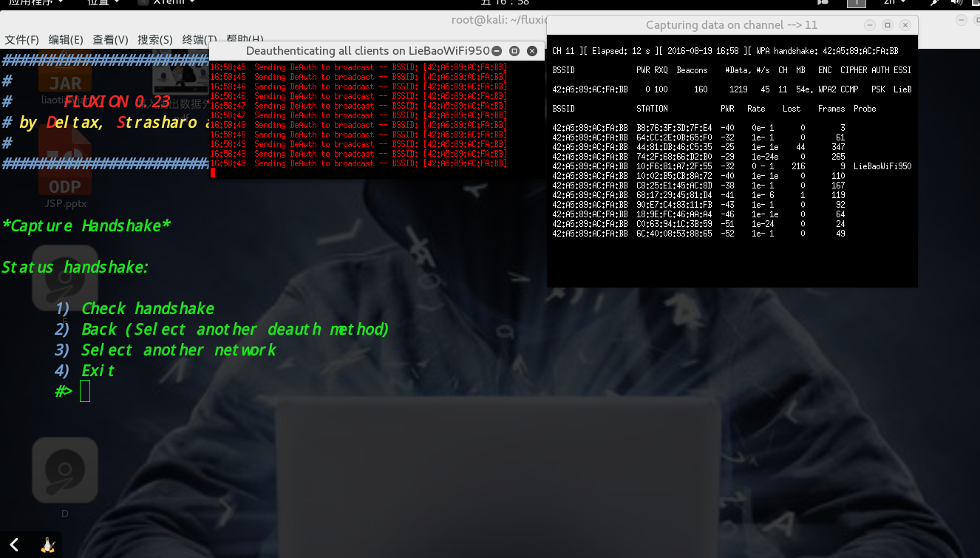The image size is (980, 558).
Task: Click the '4) Exit' option text
Action: click(x=85, y=370)
